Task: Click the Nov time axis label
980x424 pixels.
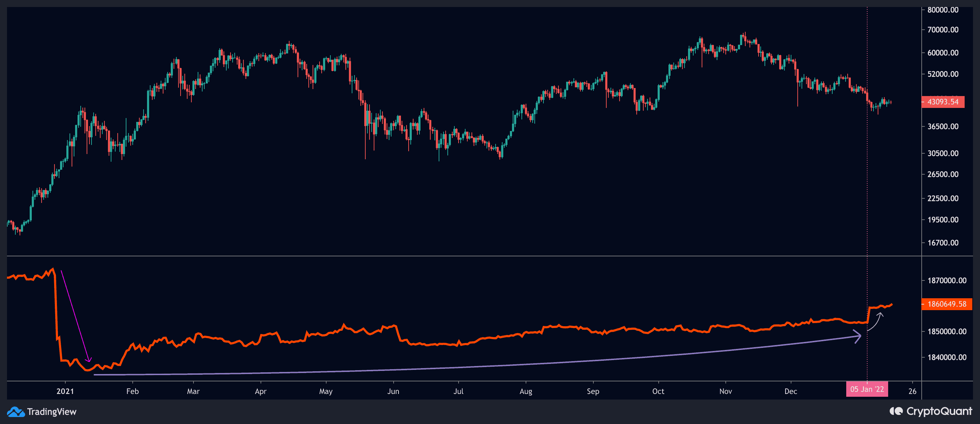Action: coord(725,391)
